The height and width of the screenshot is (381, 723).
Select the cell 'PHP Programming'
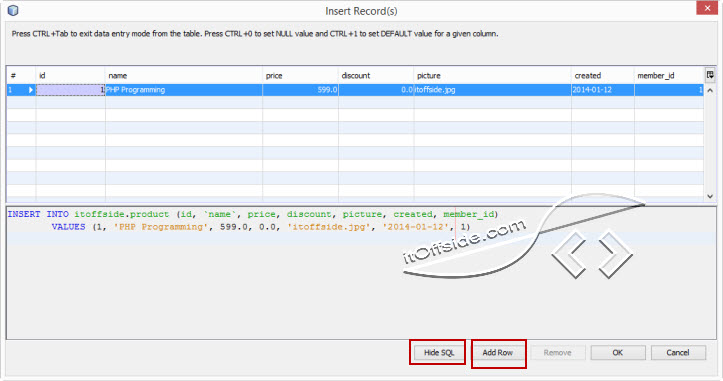point(184,89)
